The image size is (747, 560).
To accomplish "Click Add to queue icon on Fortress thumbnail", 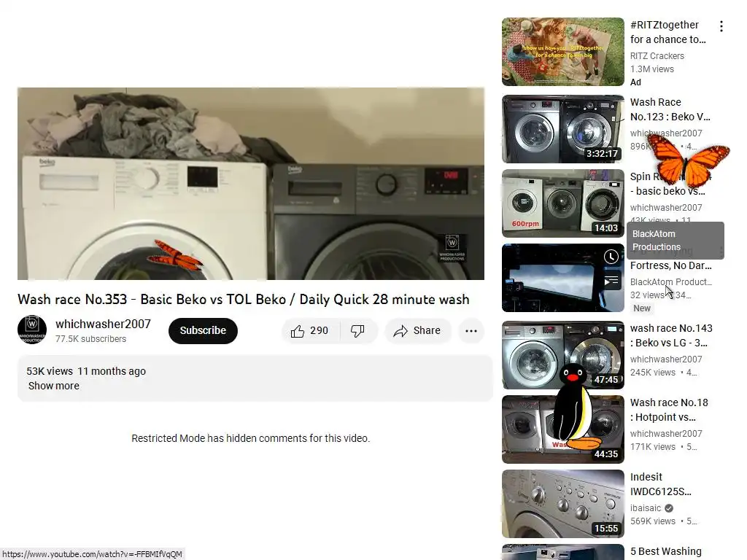I will click(611, 281).
